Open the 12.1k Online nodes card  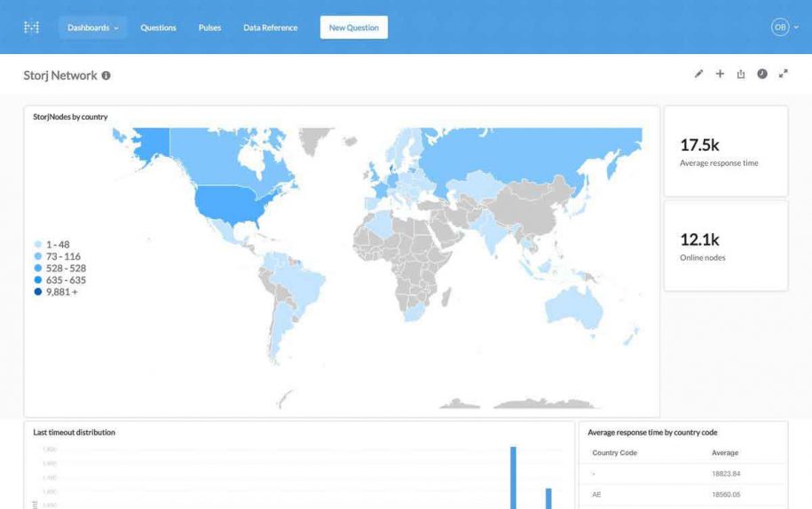[725, 246]
